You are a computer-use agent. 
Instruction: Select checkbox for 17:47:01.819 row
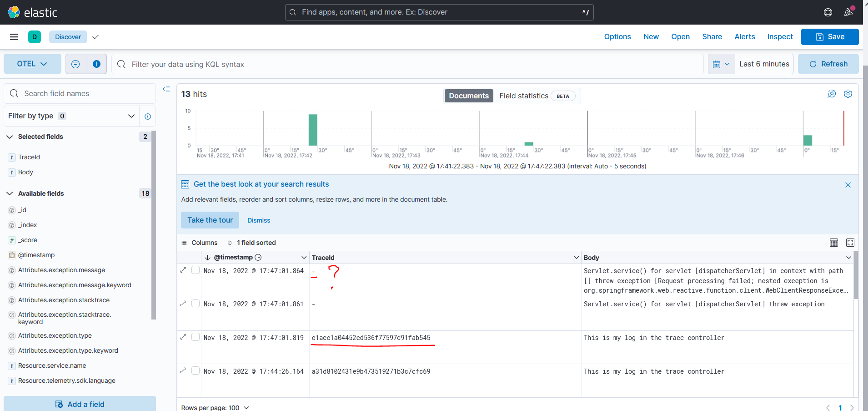[x=196, y=337]
